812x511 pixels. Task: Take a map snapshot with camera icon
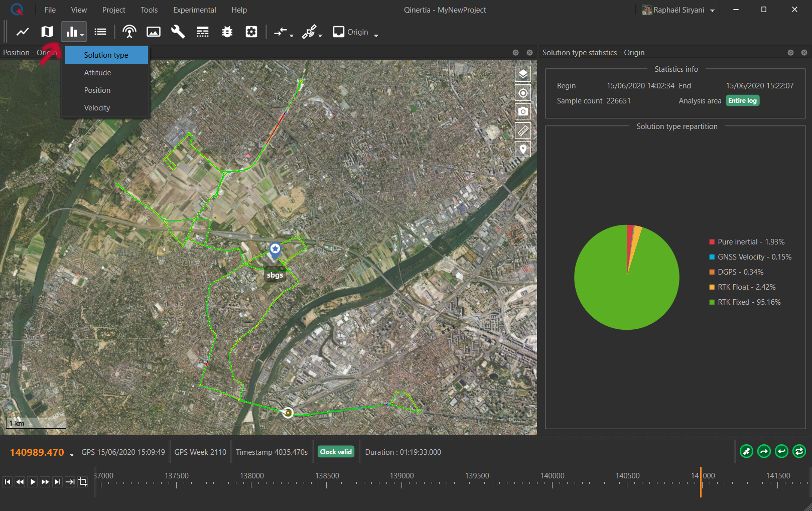(523, 111)
